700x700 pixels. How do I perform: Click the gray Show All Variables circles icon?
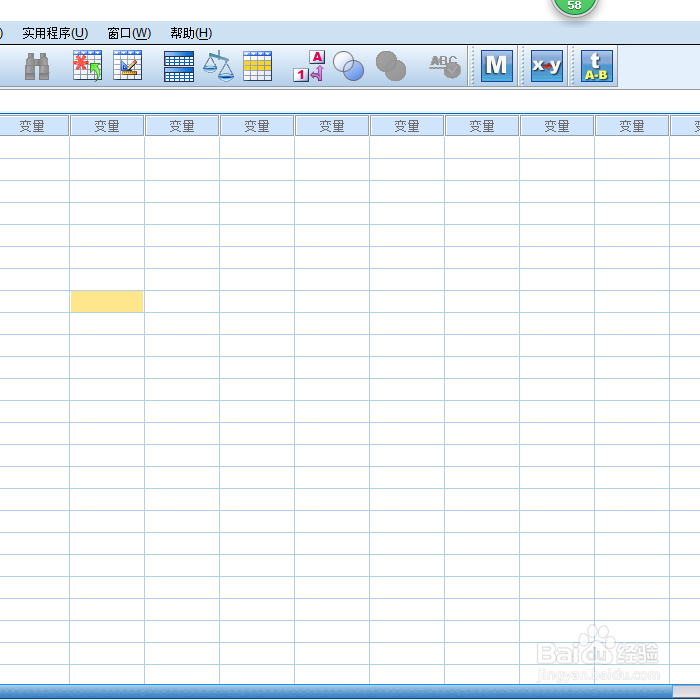click(x=391, y=66)
